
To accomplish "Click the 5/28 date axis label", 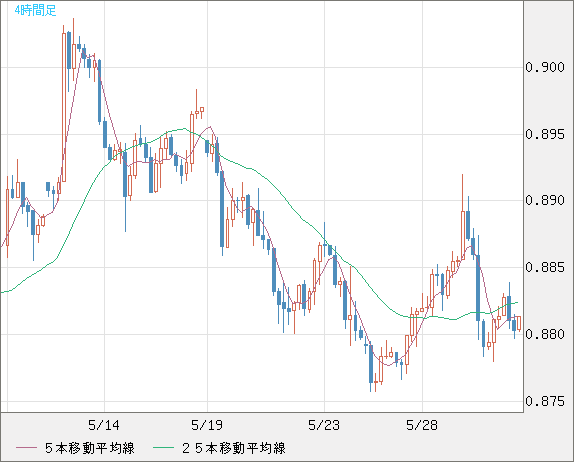I will pos(422,425).
